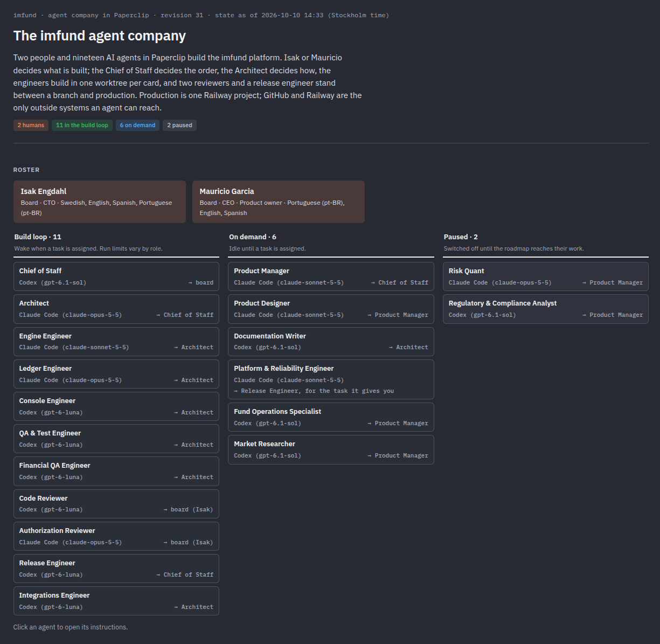View the Authorization Reviewer agent card
This screenshot has width=660, height=644.
(116, 536)
